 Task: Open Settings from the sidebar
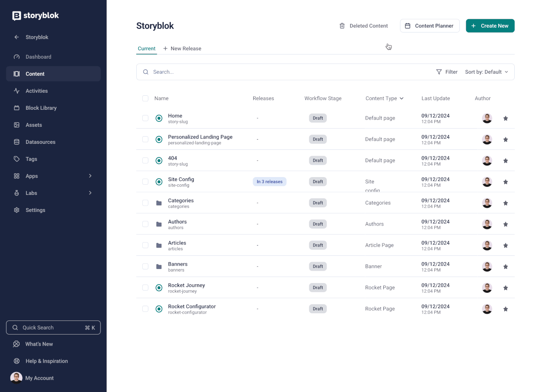pyautogui.click(x=35, y=210)
